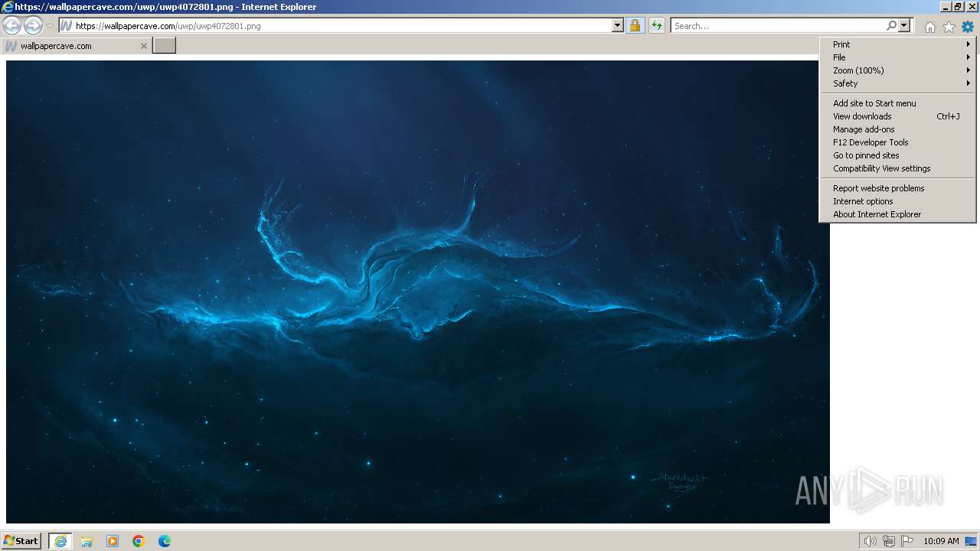Image resolution: width=980 pixels, height=551 pixels.
Task: Click the site favicon in address bar
Action: [x=67, y=26]
